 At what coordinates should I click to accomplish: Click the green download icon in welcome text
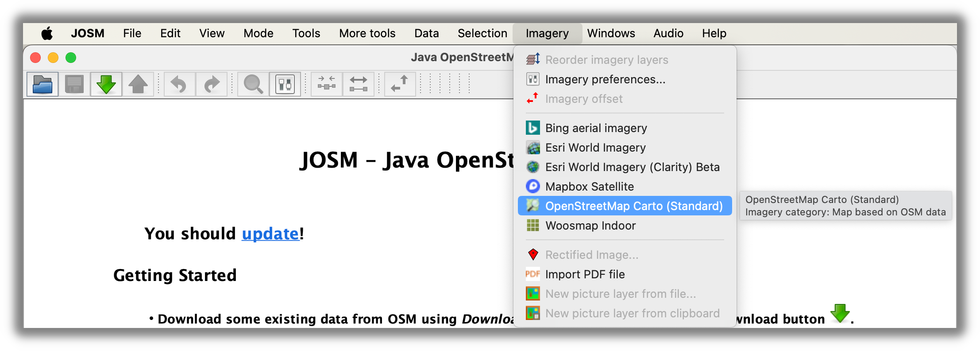coord(840,314)
